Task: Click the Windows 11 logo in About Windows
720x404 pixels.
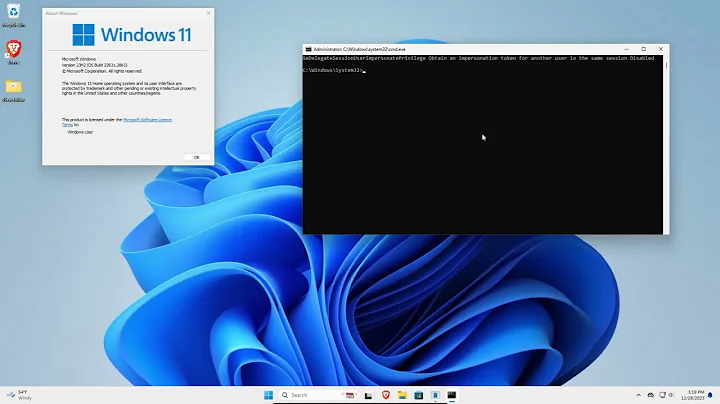Action: [132, 35]
